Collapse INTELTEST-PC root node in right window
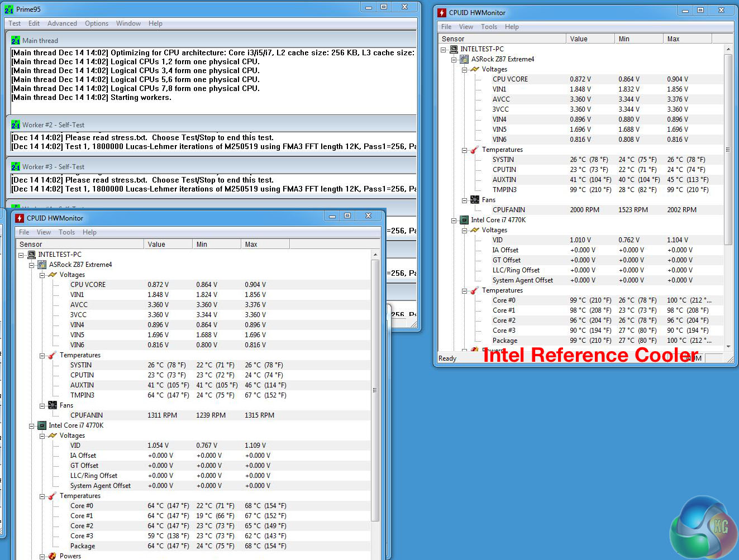The image size is (739, 560). point(444,50)
